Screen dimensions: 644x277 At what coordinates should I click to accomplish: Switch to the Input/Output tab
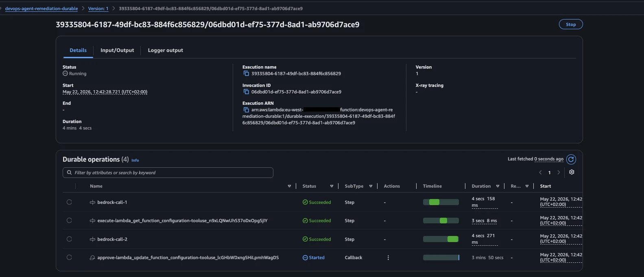pyautogui.click(x=117, y=50)
